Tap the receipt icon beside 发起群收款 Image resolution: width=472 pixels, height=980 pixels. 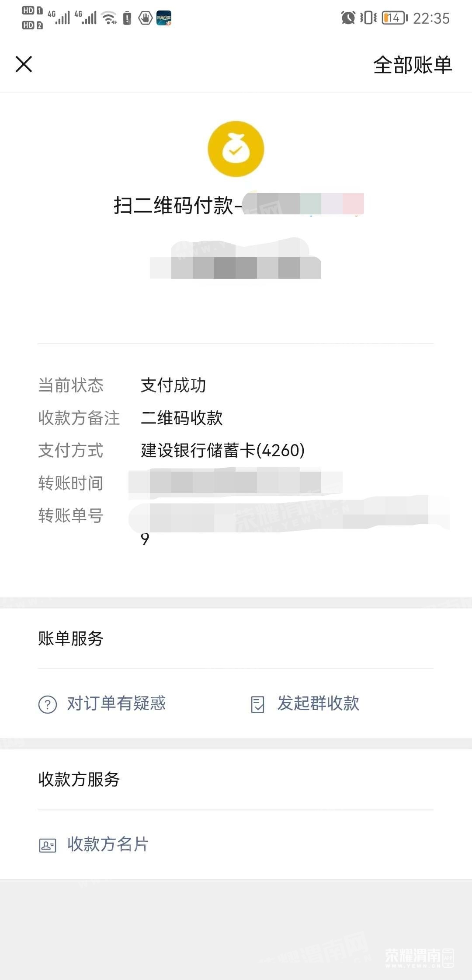[257, 704]
